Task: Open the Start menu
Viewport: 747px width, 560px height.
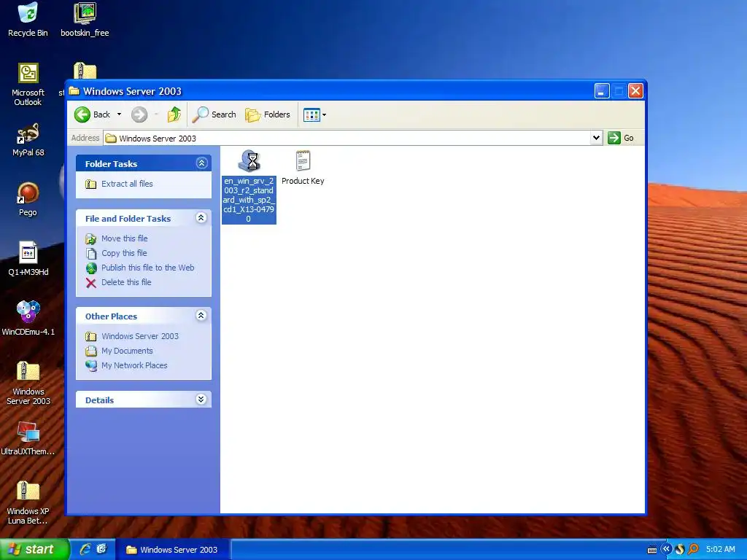Action: [x=35, y=550]
